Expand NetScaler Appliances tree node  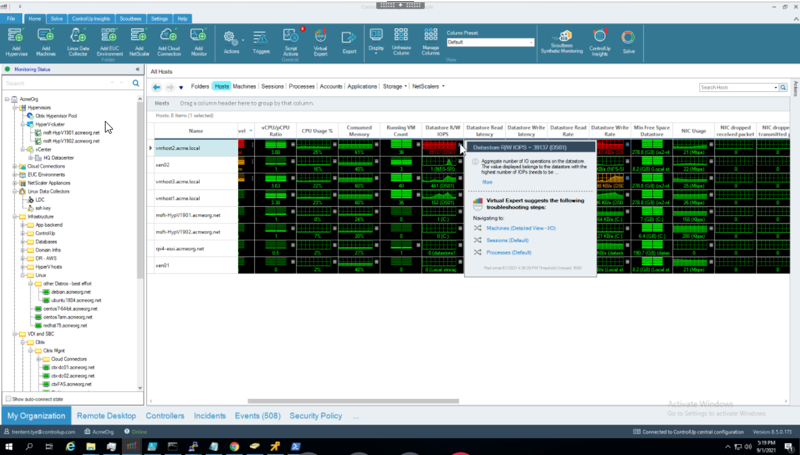15,183
